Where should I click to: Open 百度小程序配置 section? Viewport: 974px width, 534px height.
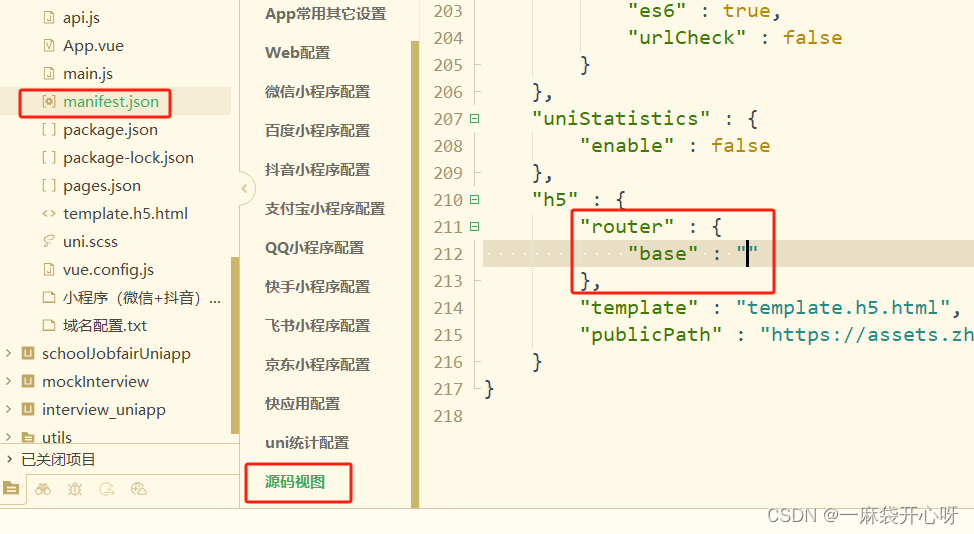317,131
